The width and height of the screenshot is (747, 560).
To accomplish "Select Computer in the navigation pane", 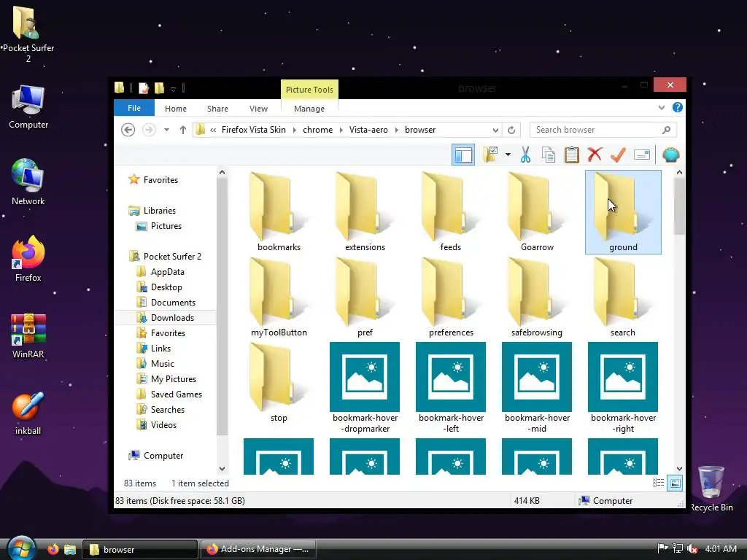I will coord(163,456).
